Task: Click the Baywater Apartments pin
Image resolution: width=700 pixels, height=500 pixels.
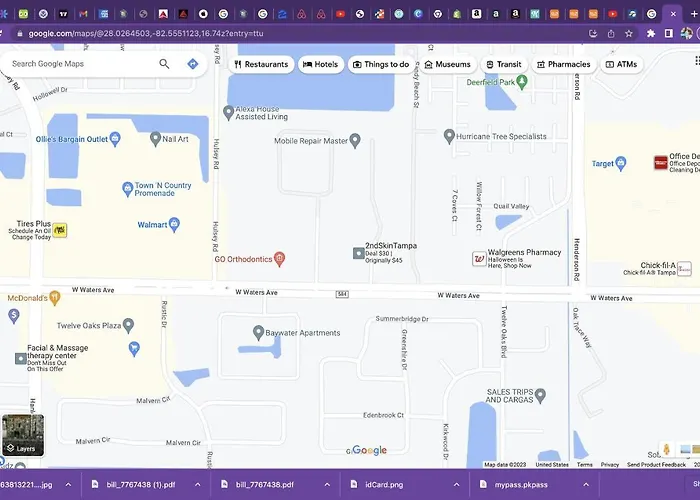Action: (258, 333)
